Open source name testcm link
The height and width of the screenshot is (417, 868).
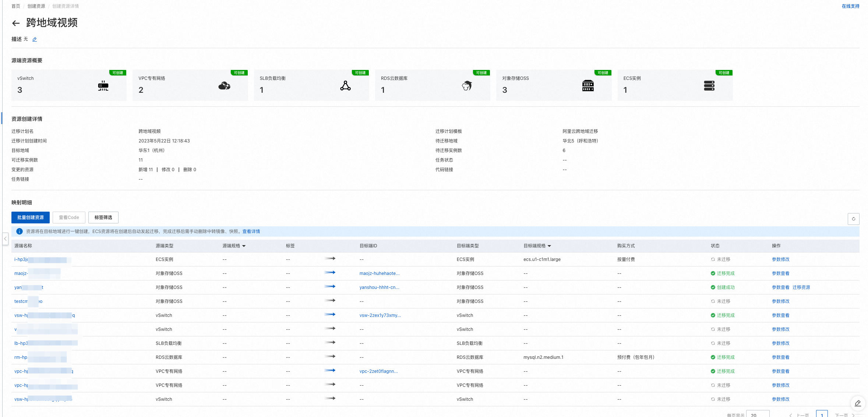point(28,301)
